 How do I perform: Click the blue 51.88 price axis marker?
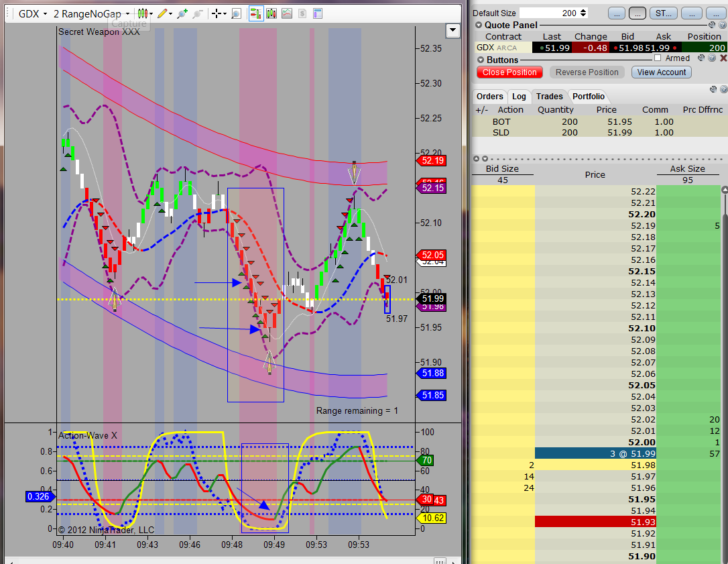(x=431, y=373)
